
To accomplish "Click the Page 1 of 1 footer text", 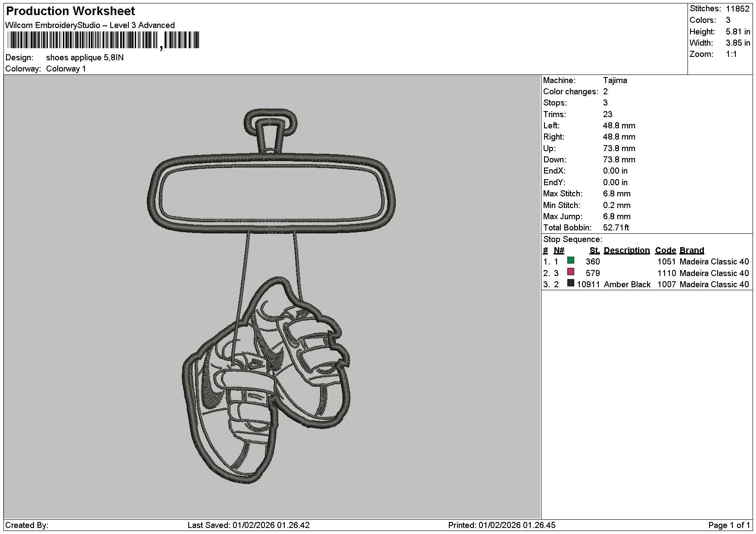I will (729, 525).
